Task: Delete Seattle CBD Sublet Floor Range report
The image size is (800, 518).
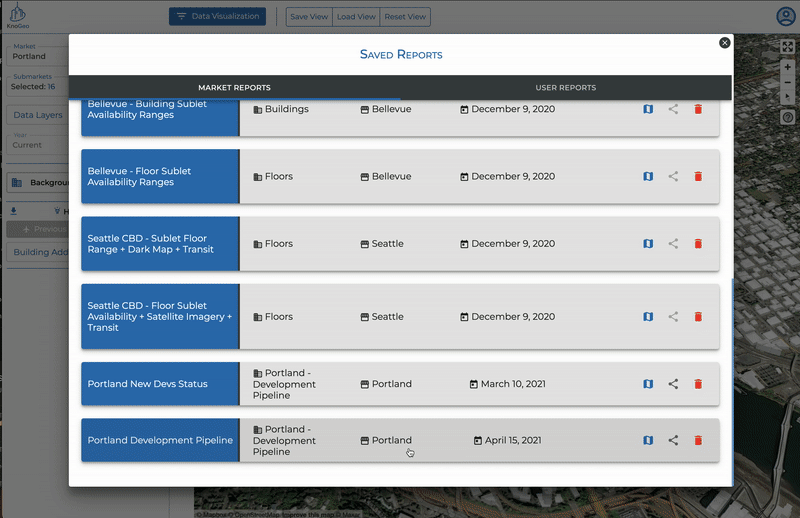Action: click(698, 243)
